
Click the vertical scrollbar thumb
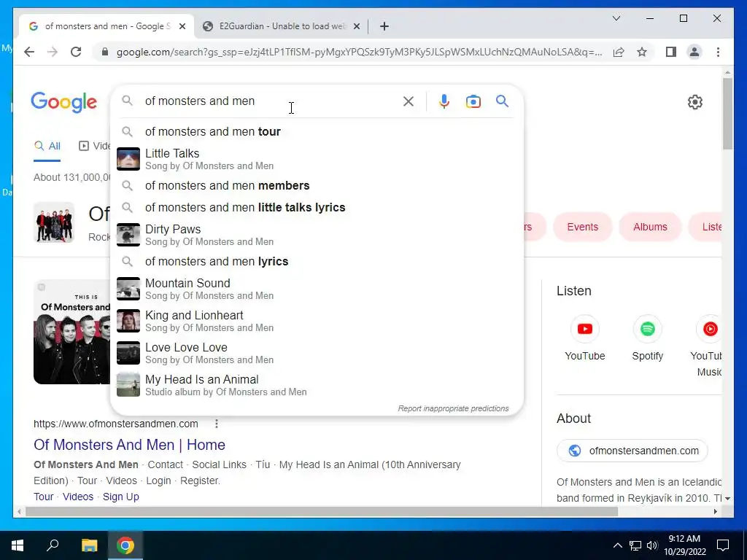727,113
